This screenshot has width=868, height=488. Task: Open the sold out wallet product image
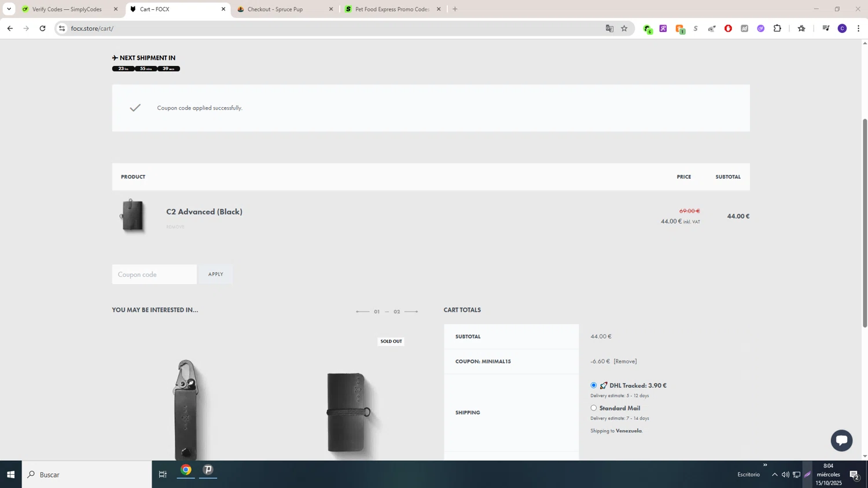(348, 412)
